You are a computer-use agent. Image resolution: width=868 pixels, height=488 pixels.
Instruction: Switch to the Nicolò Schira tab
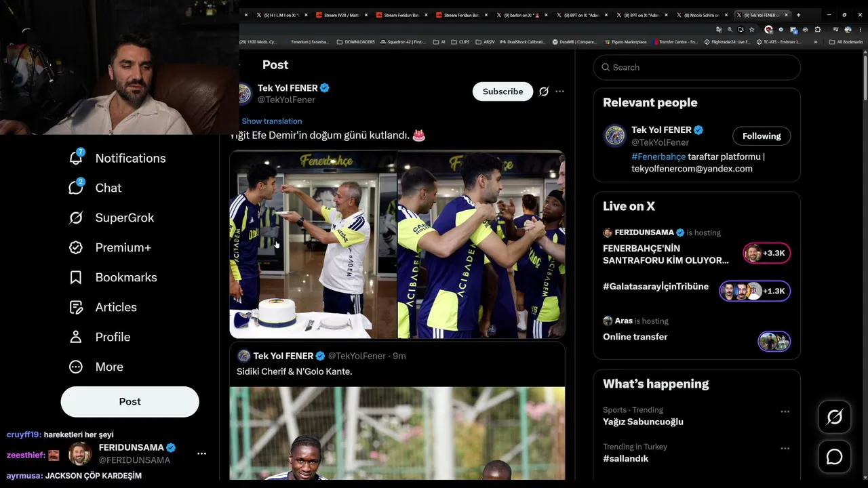tap(702, 15)
